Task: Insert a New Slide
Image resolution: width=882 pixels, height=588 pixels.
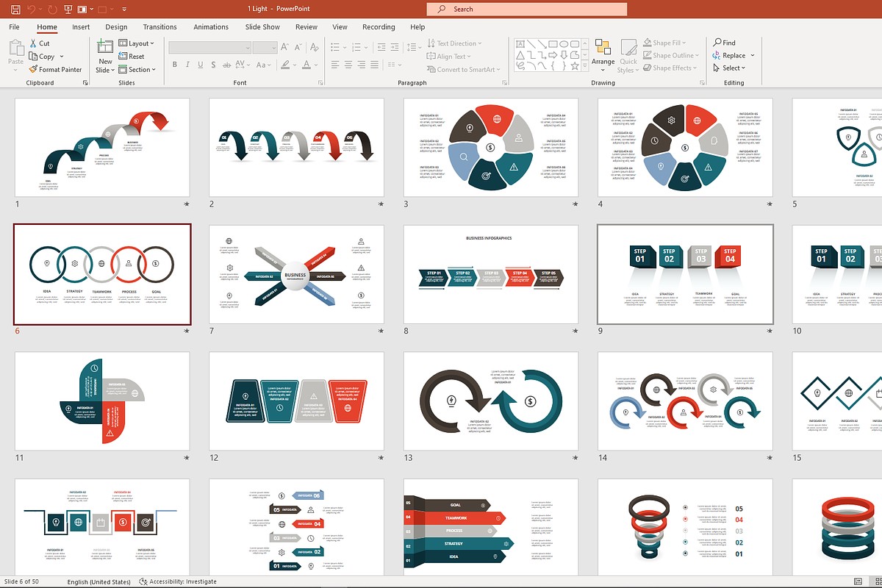Action: [105, 56]
